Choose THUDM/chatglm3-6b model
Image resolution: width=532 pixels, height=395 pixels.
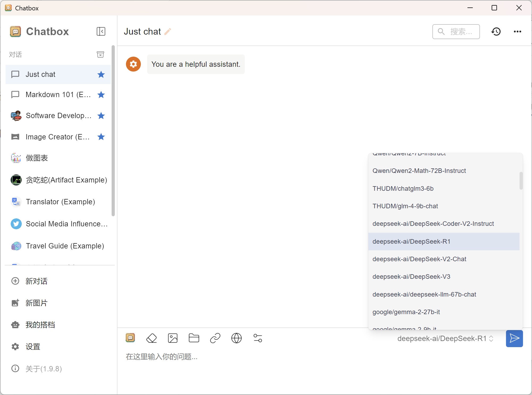pyautogui.click(x=444, y=189)
